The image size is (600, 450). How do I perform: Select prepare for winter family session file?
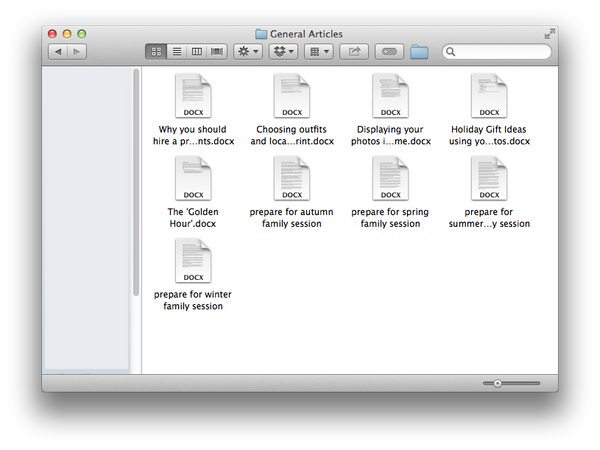pyautogui.click(x=192, y=263)
